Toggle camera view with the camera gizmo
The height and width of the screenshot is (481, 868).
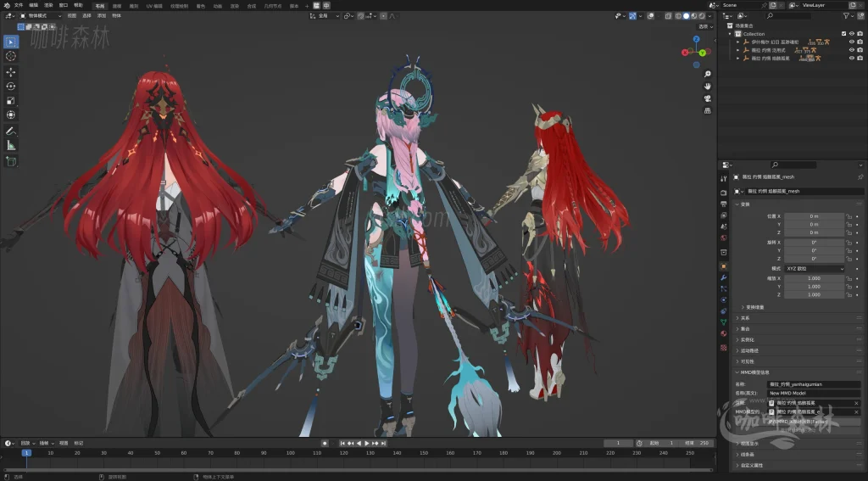click(x=708, y=98)
